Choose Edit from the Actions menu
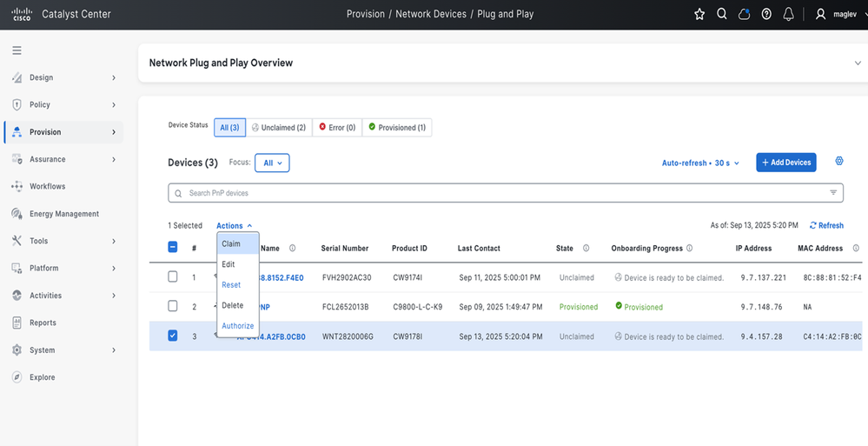The image size is (868, 446). 238,264
